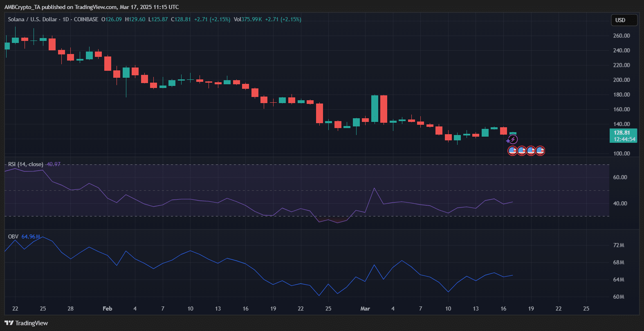644x331 pixels.
Task: Click the 60.00 RSI axis label
Action: coord(620,177)
